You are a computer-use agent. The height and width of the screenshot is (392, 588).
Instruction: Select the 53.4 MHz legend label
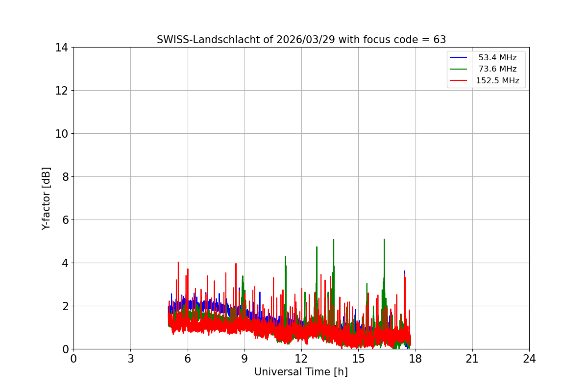click(x=497, y=58)
